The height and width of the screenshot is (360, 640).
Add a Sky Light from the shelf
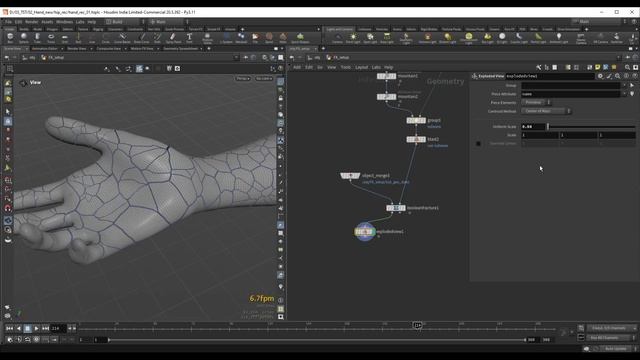pyautogui.click(x=487, y=38)
